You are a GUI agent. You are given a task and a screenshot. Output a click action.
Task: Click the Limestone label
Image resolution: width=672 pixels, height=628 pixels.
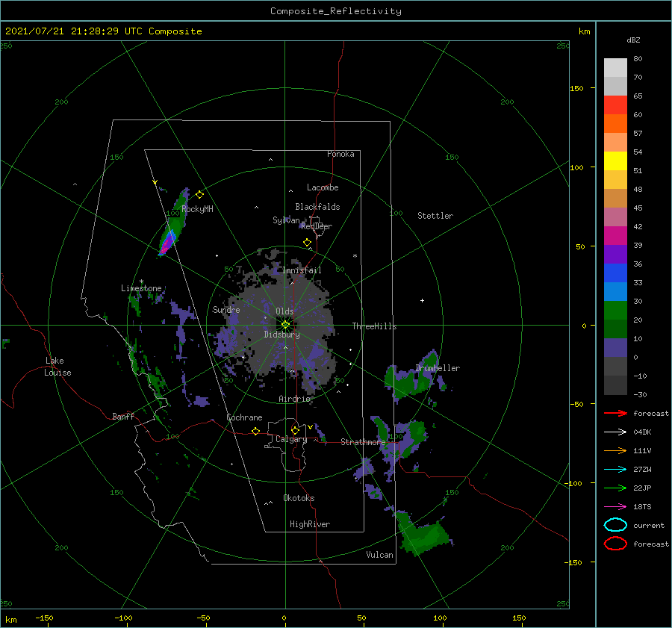141,288
